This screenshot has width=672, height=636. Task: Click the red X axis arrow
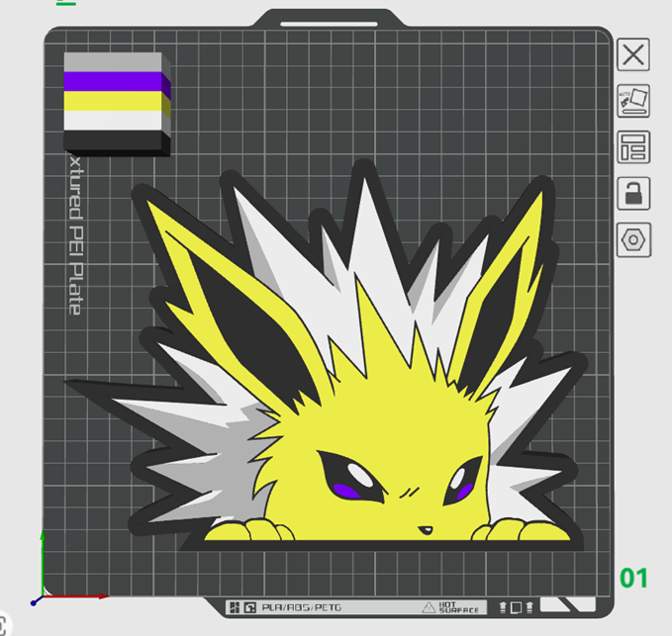coord(84,596)
